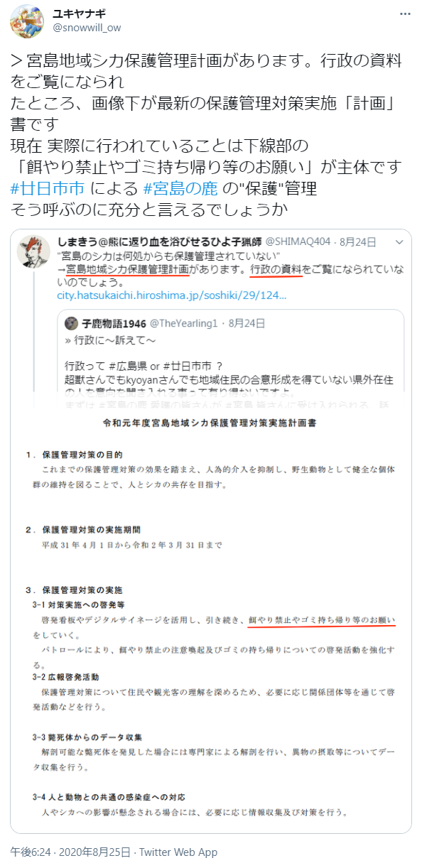Click the nested tweet's 8月24日 date

pos(247,323)
